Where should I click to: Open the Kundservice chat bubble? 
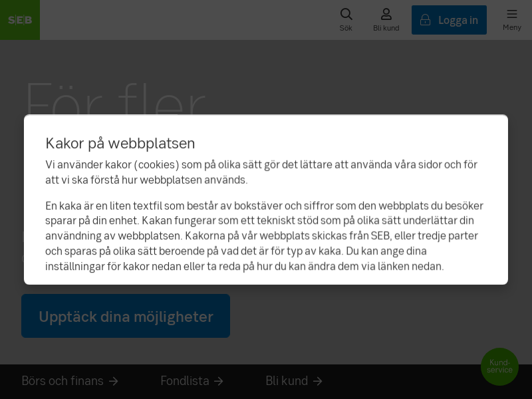click(x=499, y=366)
